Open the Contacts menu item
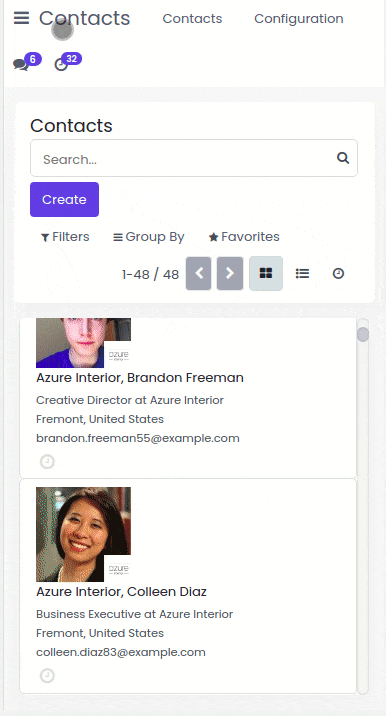The width and height of the screenshot is (386, 716). click(x=192, y=19)
